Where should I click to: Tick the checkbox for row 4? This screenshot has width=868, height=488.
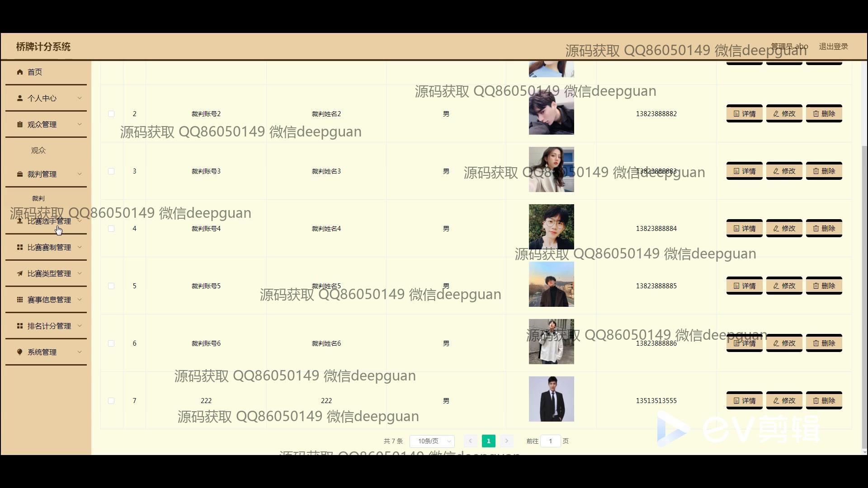(111, 229)
